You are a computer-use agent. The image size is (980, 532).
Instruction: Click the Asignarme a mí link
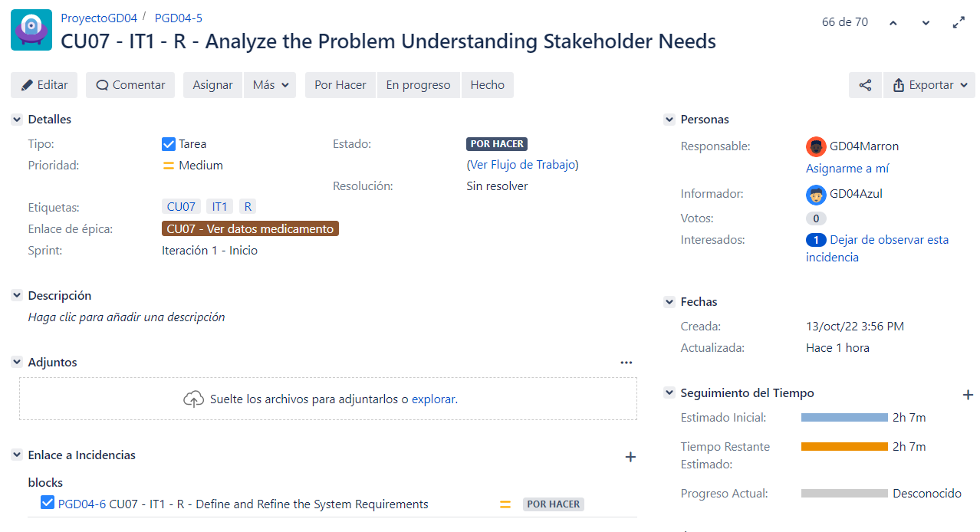(847, 169)
